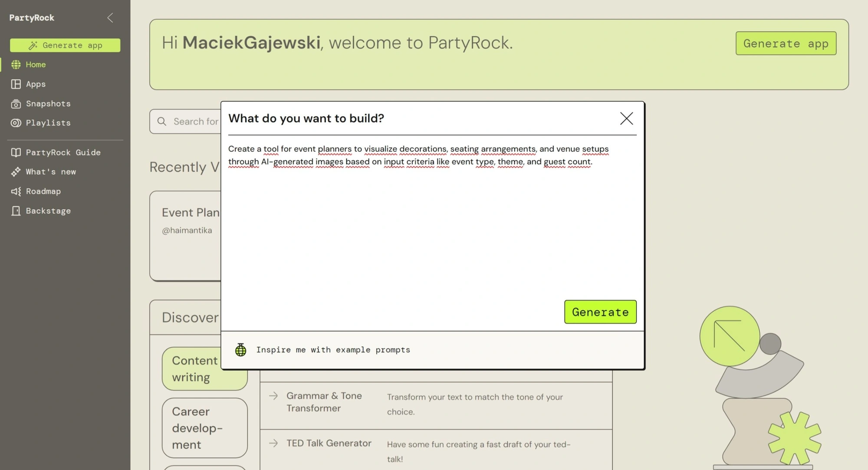Click the Search for apps field
The image size is (868, 470).
tap(186, 121)
